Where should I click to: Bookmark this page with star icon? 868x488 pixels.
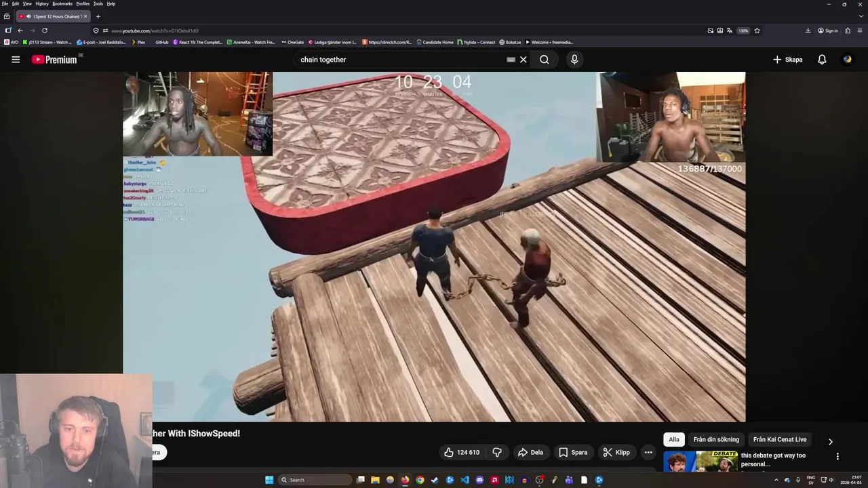pyautogui.click(x=757, y=30)
